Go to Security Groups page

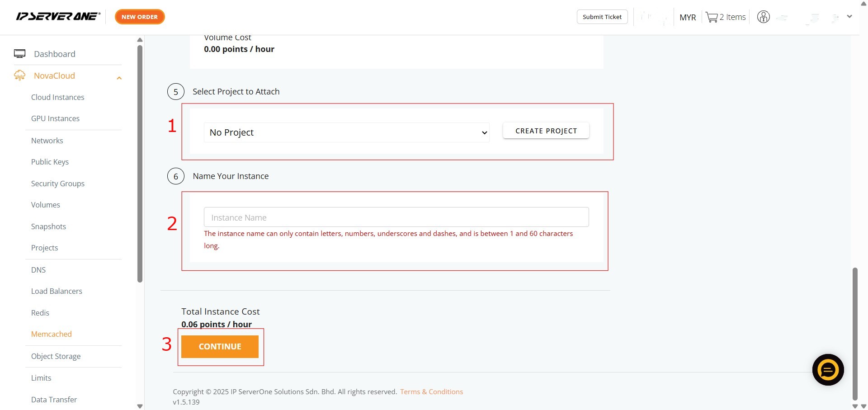[57, 184]
